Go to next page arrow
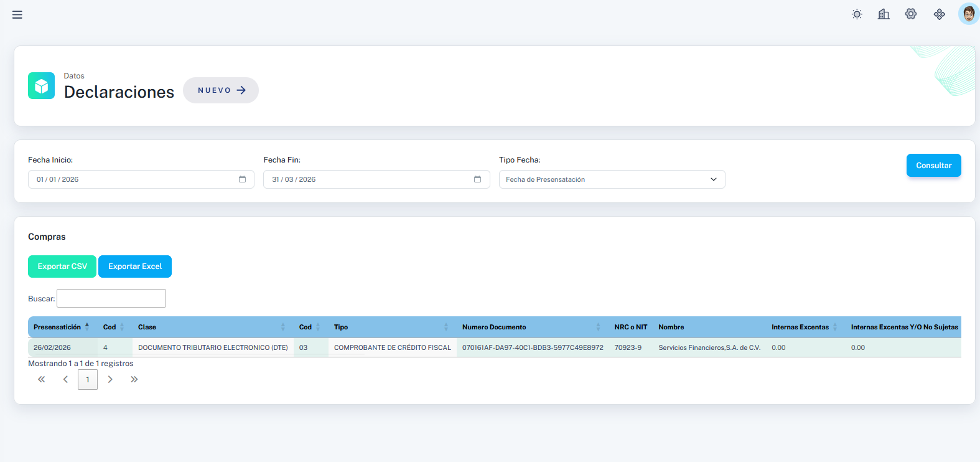 click(110, 379)
